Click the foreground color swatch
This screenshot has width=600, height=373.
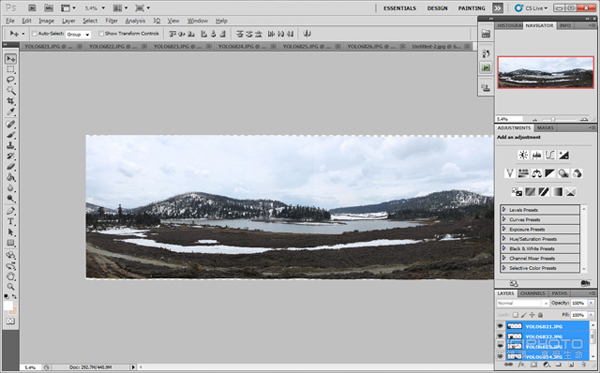[x=8, y=306]
